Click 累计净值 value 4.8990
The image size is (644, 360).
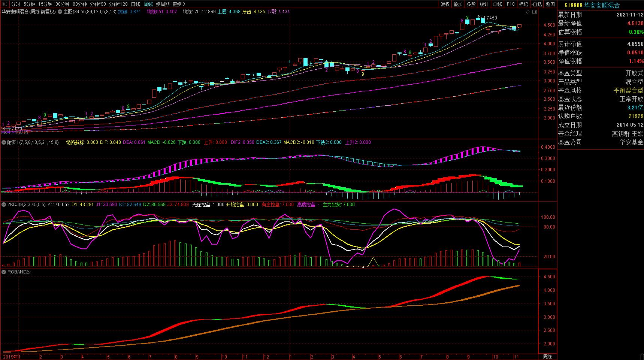(635, 44)
